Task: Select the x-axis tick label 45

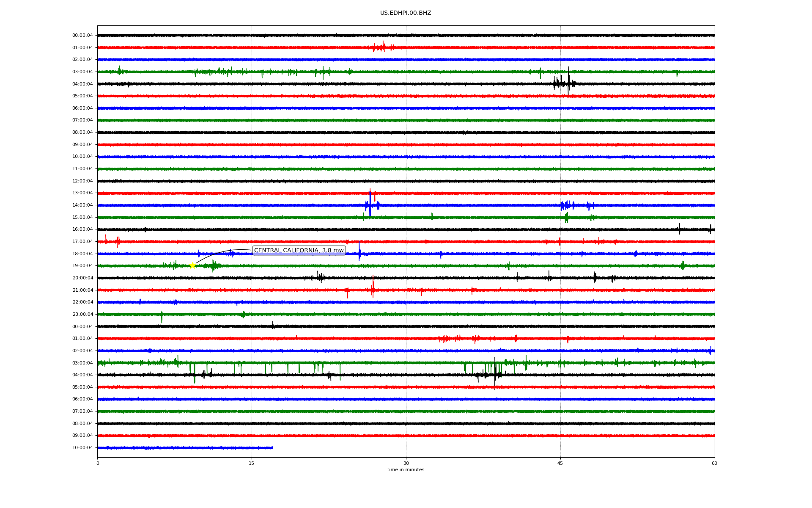Action: (560, 464)
